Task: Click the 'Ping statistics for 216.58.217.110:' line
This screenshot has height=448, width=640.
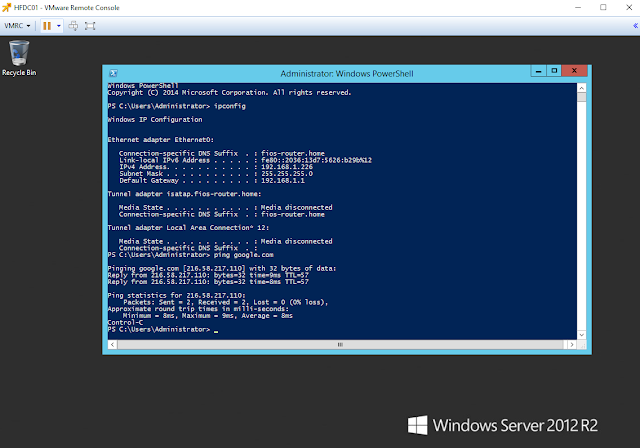Action: pos(176,295)
